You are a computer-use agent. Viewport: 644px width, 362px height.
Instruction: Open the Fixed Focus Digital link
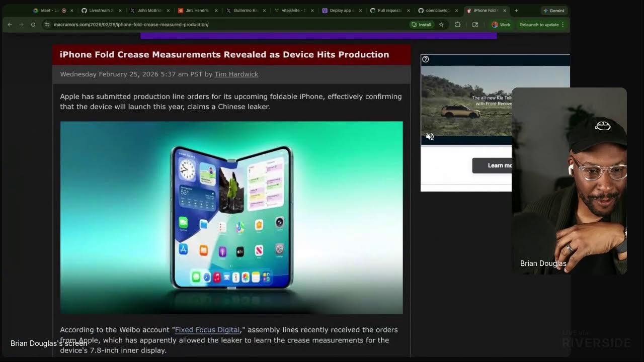pyautogui.click(x=207, y=330)
